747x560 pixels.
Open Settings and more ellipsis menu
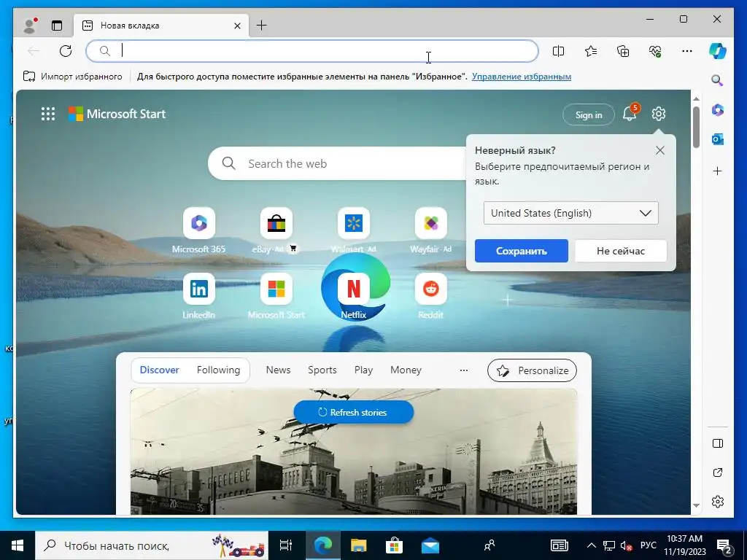click(687, 51)
